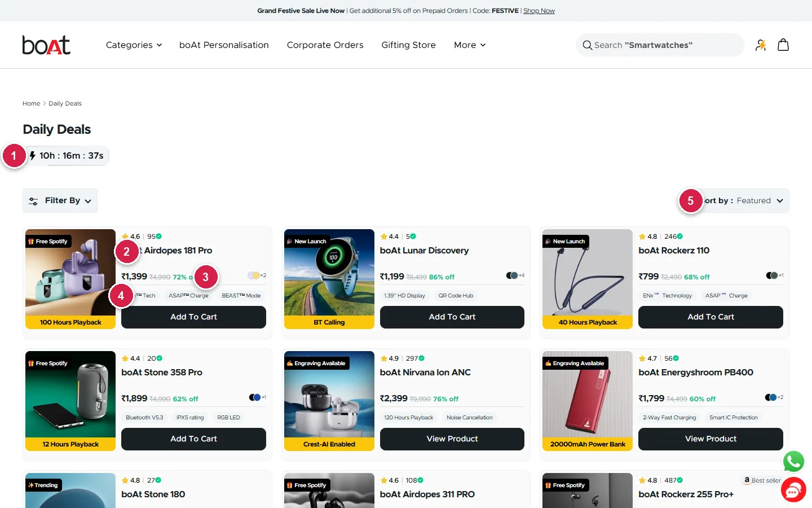
Task: Open boAt Airdopes 311 PRO title
Action: coord(427,494)
